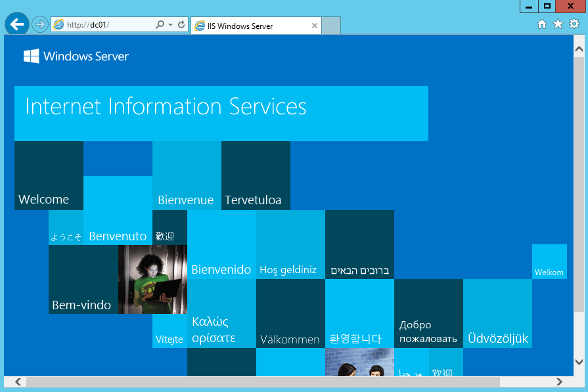Click the Chinese 歡迎 tile
The height and width of the screenshot is (392, 588).
[x=170, y=227]
